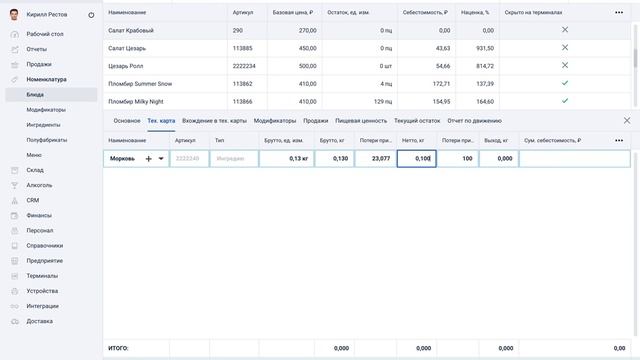Open the Основное tab
The height and width of the screenshot is (360, 640).
pyautogui.click(x=127, y=121)
